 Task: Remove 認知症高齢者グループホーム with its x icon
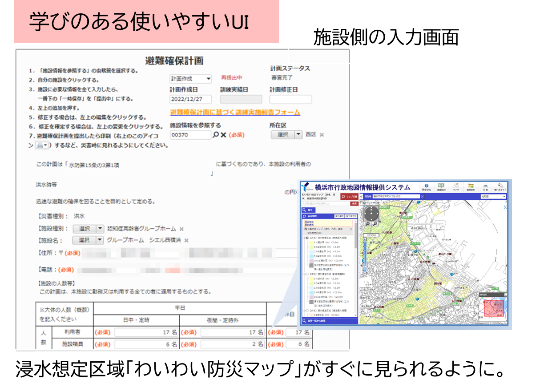181,229
